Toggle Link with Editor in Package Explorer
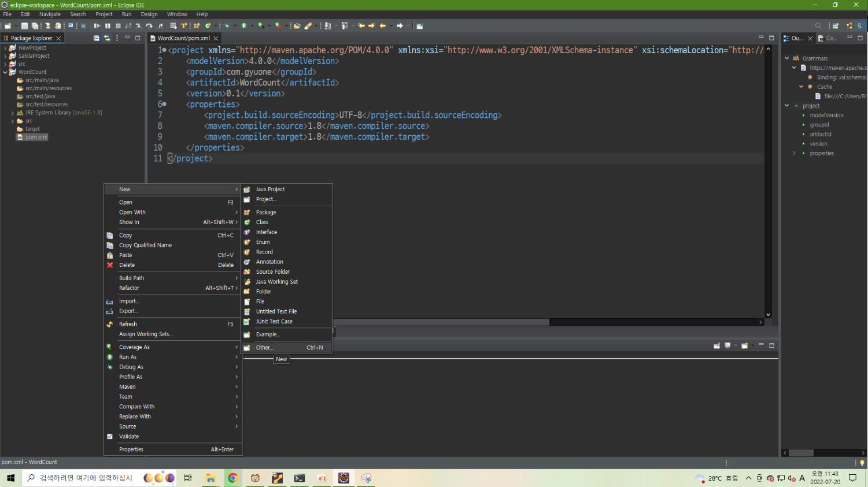The width and height of the screenshot is (868, 487). 107,38
